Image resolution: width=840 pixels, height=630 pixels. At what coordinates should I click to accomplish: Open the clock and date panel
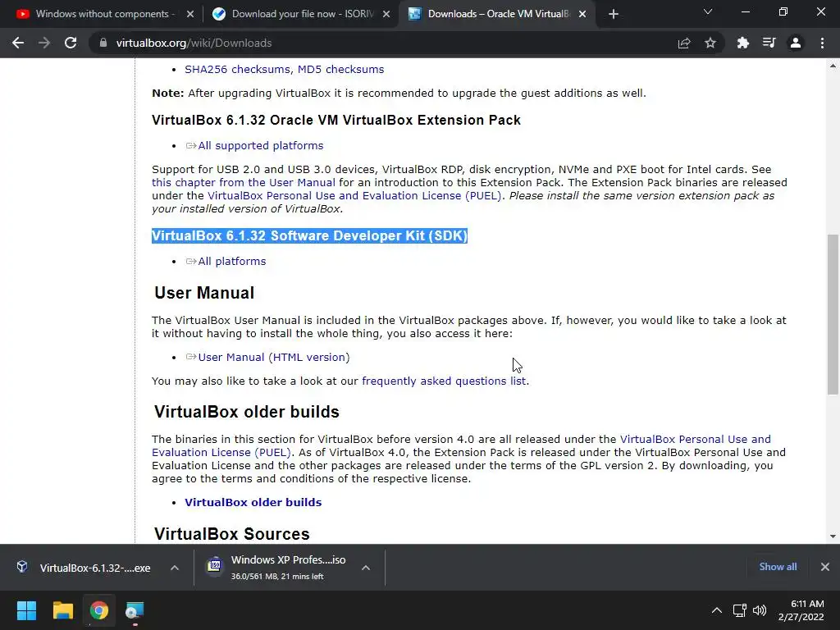tap(801, 610)
